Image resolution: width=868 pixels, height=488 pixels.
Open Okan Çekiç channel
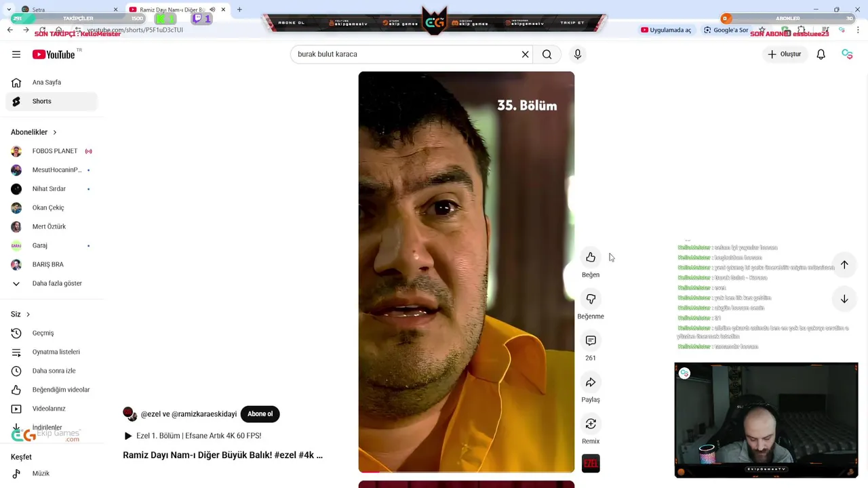pos(52,208)
